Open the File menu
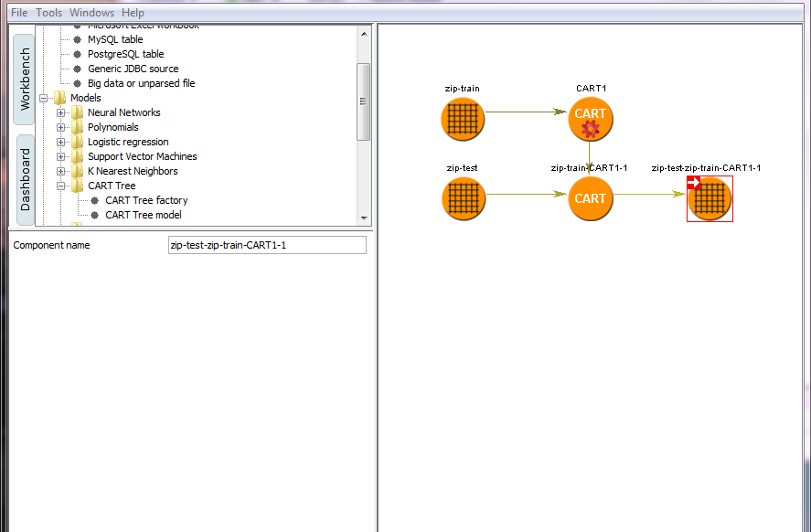This screenshot has width=811, height=532. coord(19,13)
